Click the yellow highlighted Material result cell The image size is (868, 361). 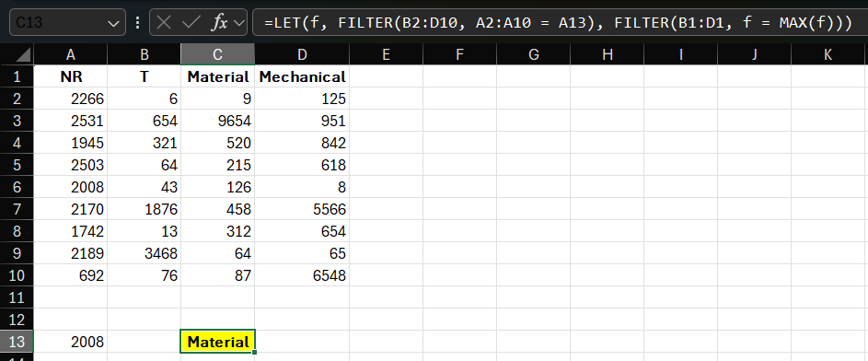[217, 343]
